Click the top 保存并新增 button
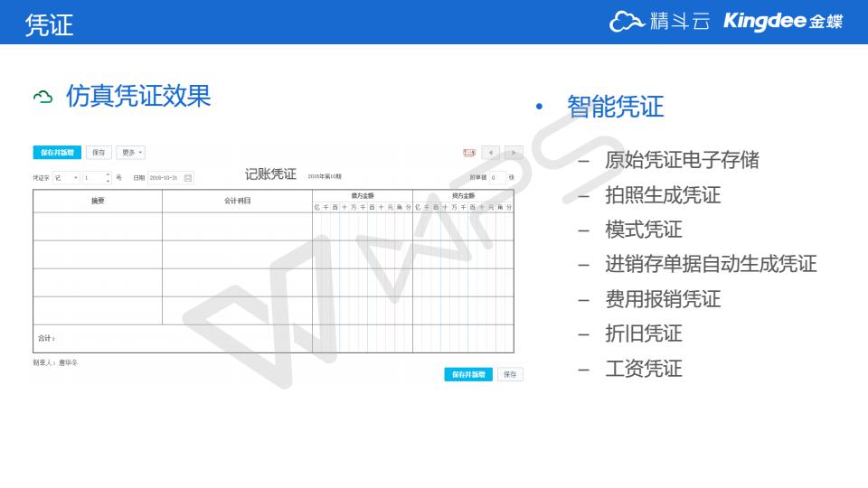This screenshot has height=488, width=868. pos(57,153)
